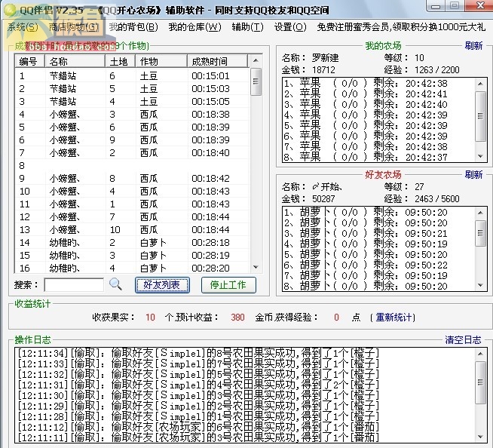Select row 13 on land 10 西瓜
The height and width of the screenshot is (448, 493).
[132, 230]
